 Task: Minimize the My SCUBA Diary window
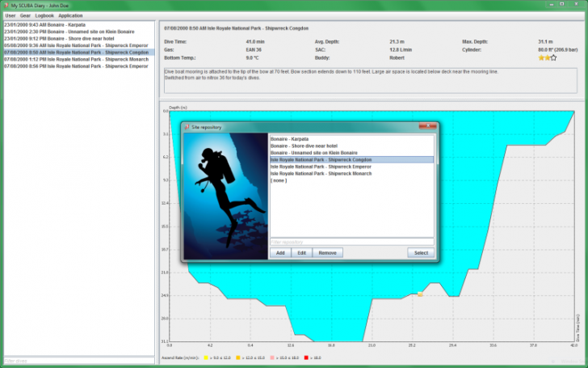tap(552, 4)
